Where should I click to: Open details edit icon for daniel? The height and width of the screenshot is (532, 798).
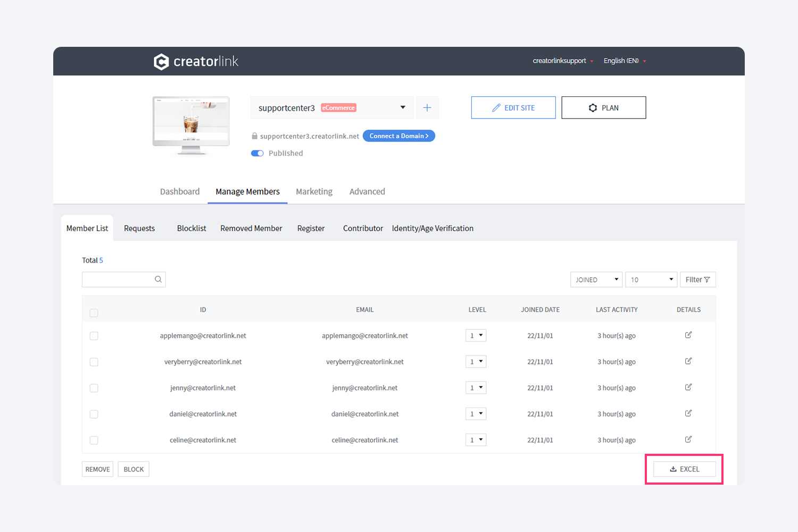point(688,413)
